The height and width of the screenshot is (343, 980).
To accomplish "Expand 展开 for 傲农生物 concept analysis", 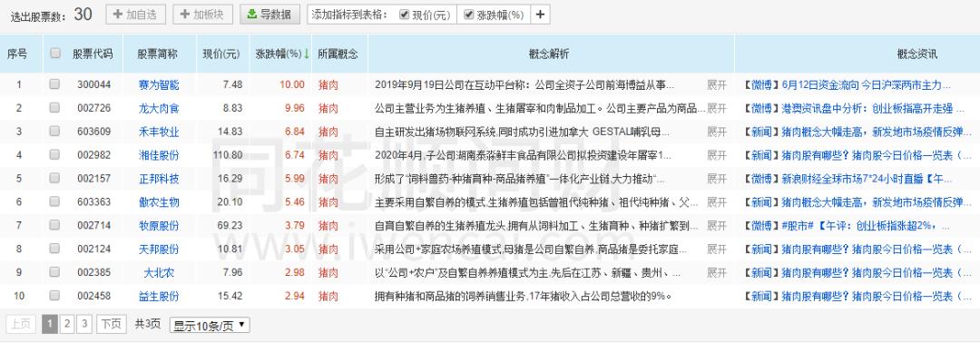I will (x=717, y=201).
